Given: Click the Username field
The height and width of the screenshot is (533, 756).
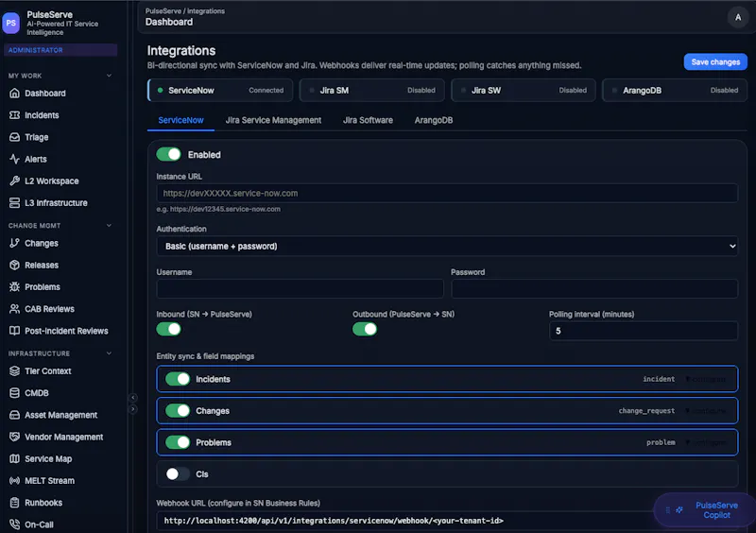Looking at the screenshot, I should (x=300, y=288).
